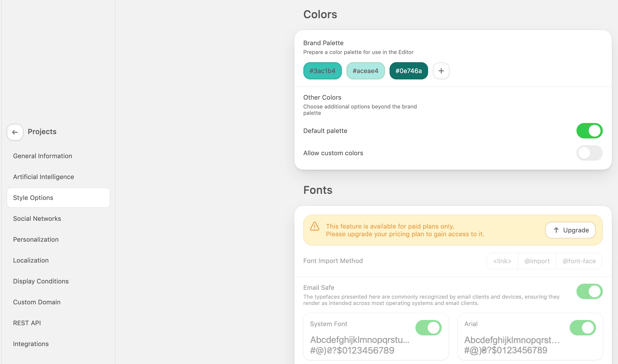Select the #0e746a color swatch
618x364 pixels.
[x=409, y=71]
